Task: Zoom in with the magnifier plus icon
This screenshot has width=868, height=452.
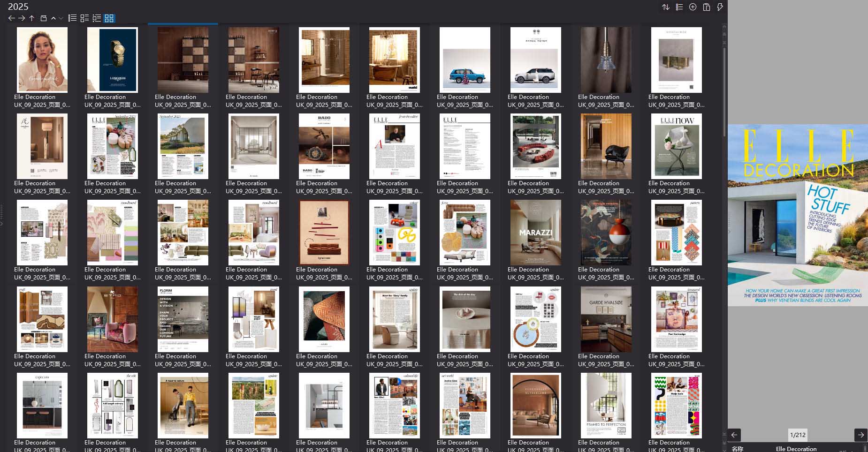Action: tap(693, 7)
